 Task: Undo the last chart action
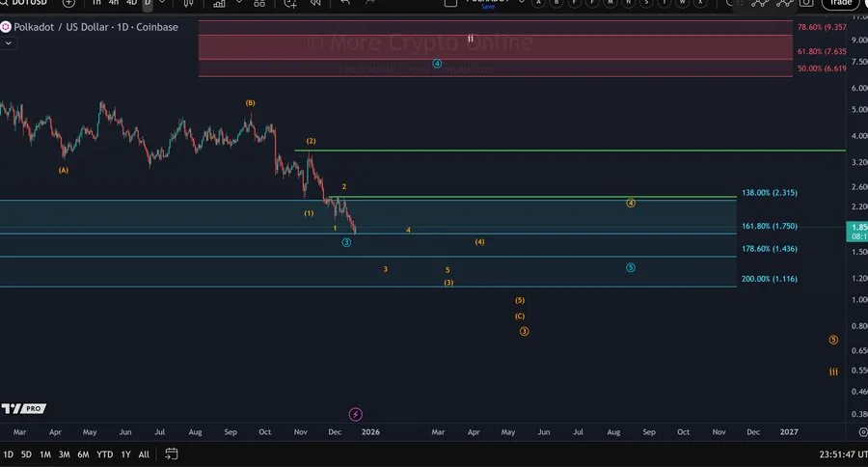(345, 3)
